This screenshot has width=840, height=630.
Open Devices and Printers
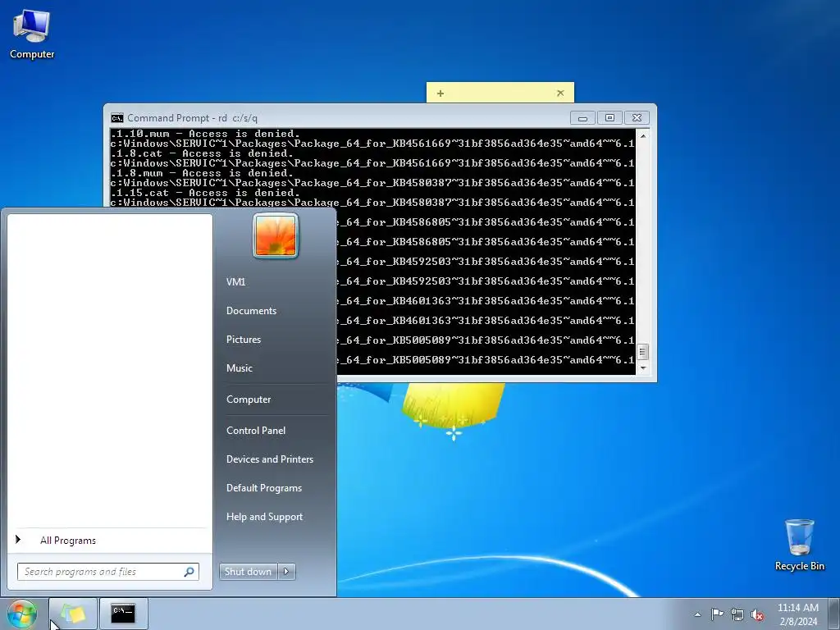269,459
